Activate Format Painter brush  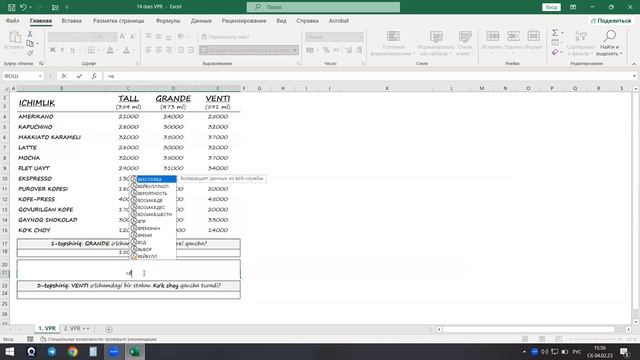(x=30, y=53)
